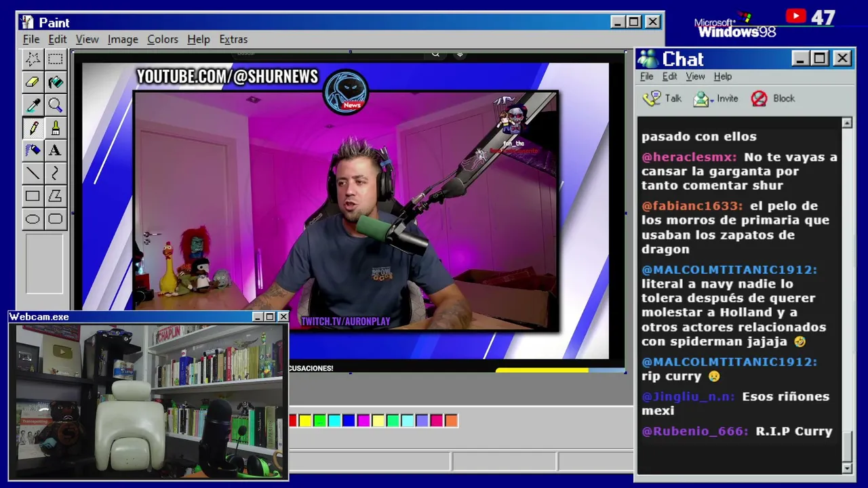The image size is (868, 488).
Task: Pick the bright green color swatch
Action: 320,421
